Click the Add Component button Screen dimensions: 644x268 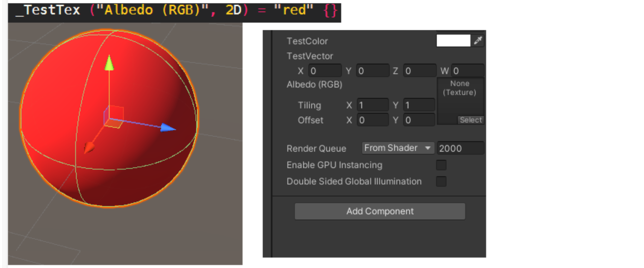pyautogui.click(x=380, y=211)
